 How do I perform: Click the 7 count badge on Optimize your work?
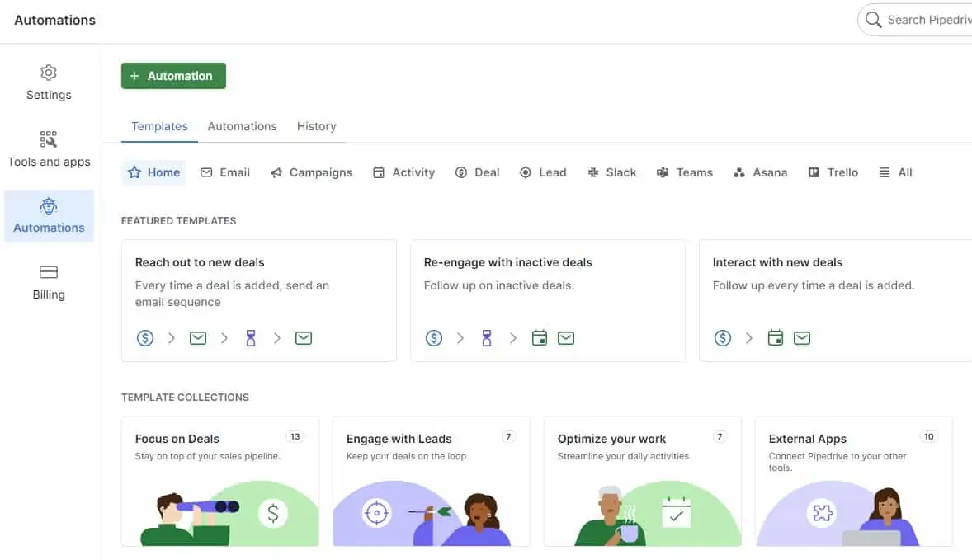pyautogui.click(x=720, y=437)
